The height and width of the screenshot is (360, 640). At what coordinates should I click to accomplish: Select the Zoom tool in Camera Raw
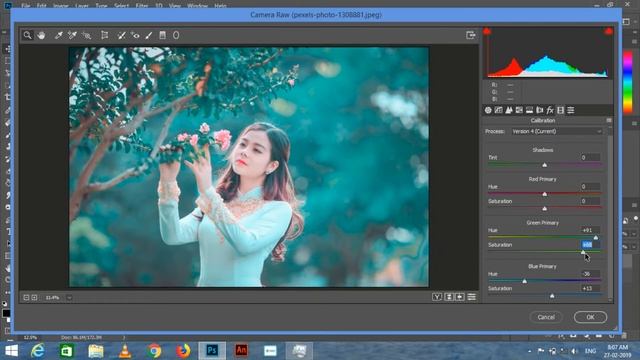coord(27,36)
